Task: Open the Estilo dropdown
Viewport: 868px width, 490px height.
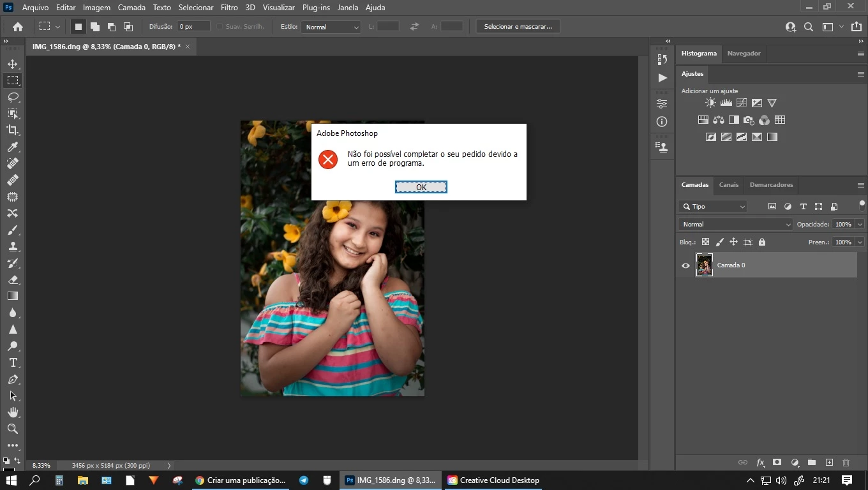Action: [330, 27]
